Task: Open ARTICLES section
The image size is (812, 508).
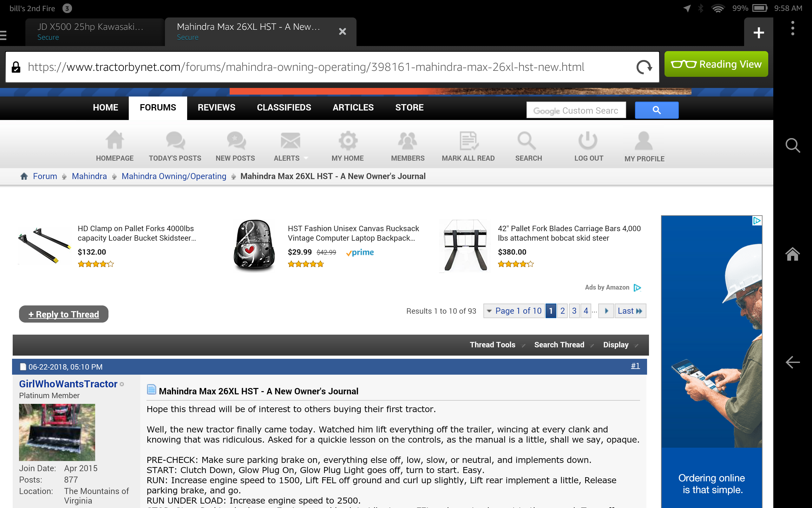Action: coord(353,108)
